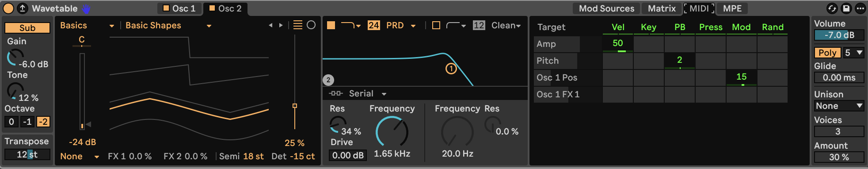Screen dimensions: 868x169
Task: Click the Drive 0.00 dB field
Action: click(348, 155)
